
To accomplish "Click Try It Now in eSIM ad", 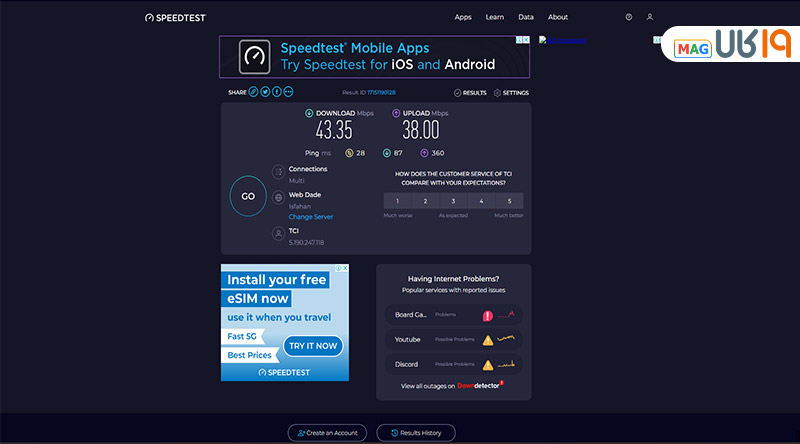I will point(313,346).
